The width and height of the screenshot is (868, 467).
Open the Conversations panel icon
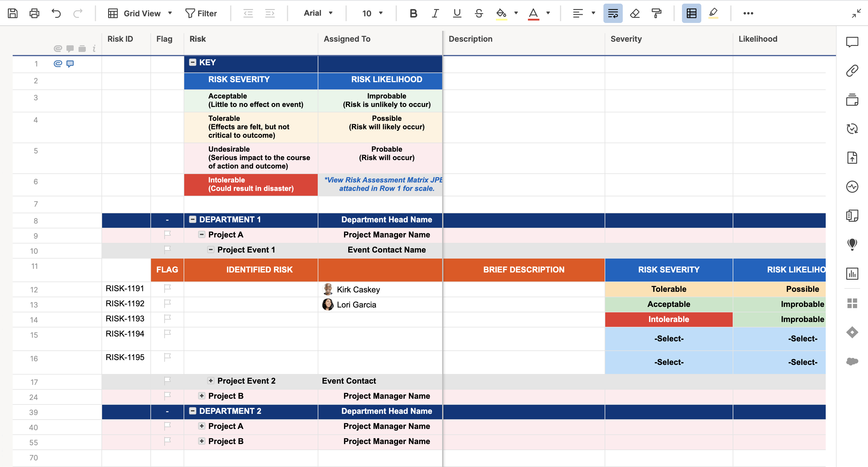pyautogui.click(x=852, y=42)
